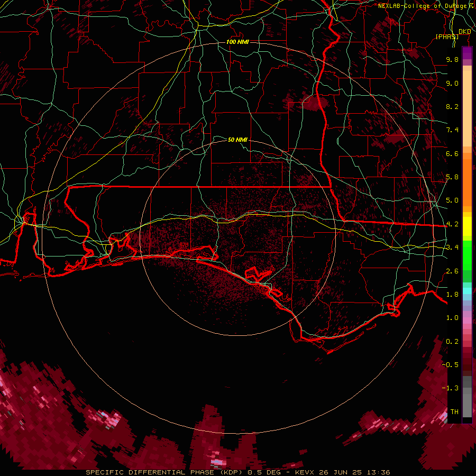
Task: Click the -0.5 scale value
Action: (x=450, y=365)
